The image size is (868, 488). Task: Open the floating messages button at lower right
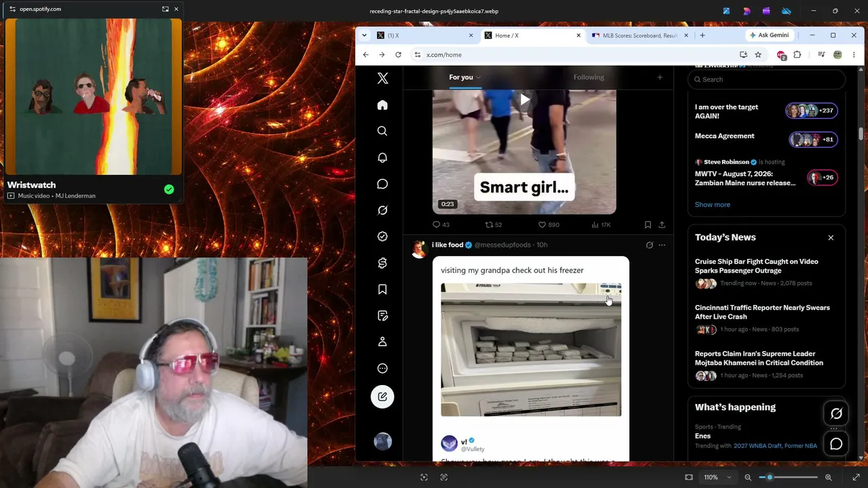coord(836,444)
